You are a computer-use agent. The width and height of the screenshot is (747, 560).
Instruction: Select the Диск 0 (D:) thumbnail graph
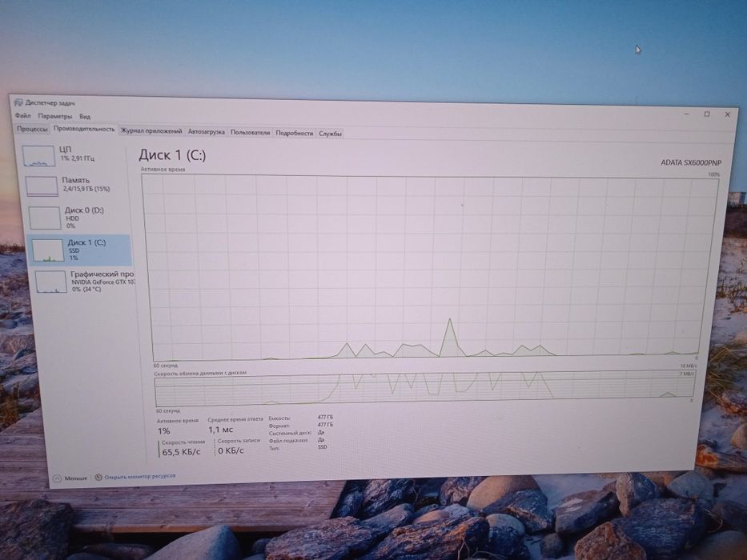[44, 218]
